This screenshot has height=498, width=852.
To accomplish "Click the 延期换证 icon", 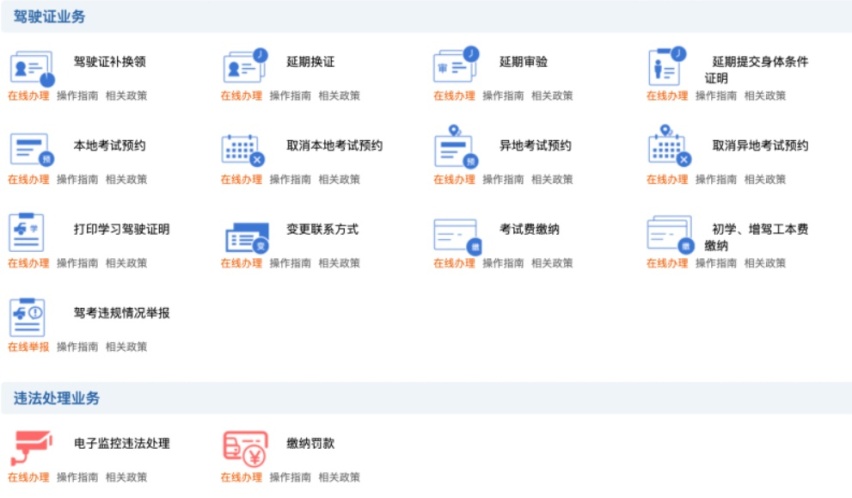I will point(245,65).
